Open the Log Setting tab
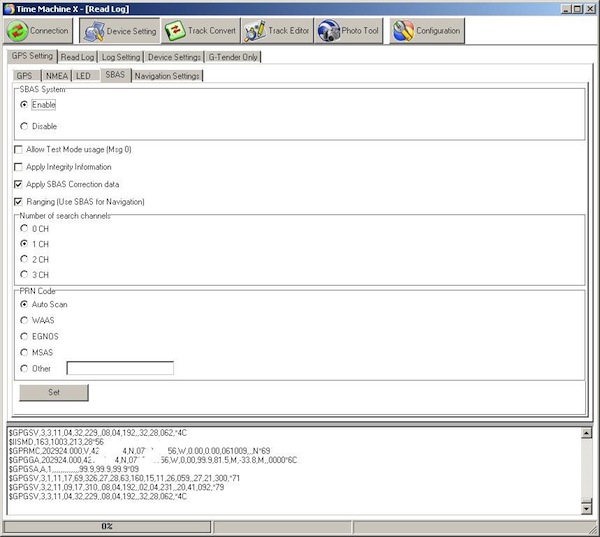The height and width of the screenshot is (537, 600). point(121,57)
